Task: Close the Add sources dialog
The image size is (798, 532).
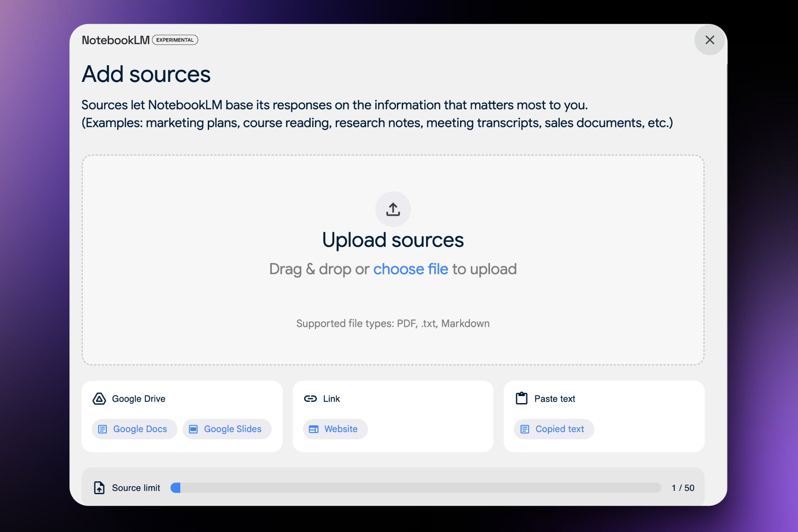Action: tap(709, 40)
